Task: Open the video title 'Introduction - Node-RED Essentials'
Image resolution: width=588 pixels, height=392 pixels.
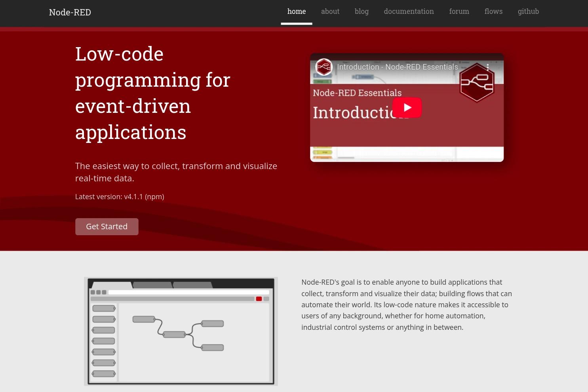Action: pyautogui.click(x=398, y=67)
